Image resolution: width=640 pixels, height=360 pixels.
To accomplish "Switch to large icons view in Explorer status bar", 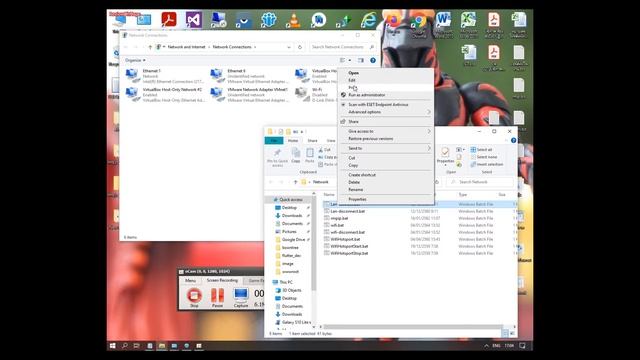I will point(512,333).
